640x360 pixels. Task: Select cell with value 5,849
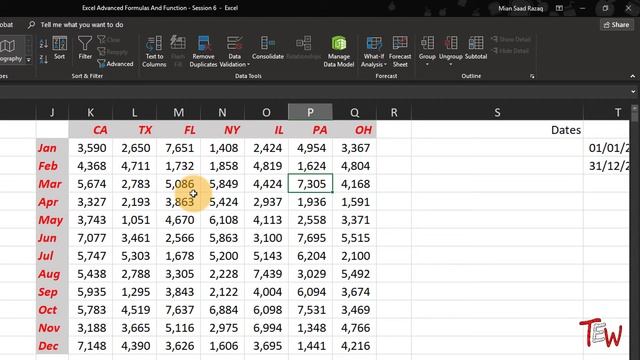click(222, 184)
